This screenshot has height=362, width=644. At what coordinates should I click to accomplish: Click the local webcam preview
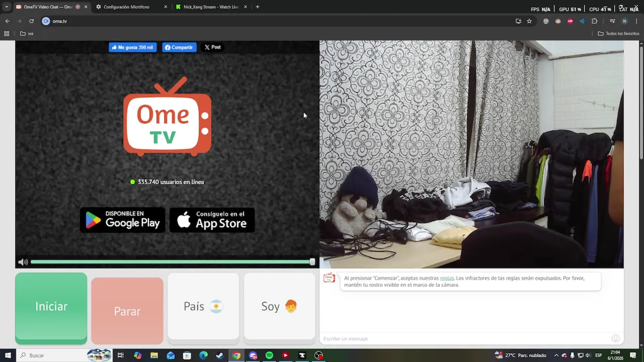click(471, 154)
